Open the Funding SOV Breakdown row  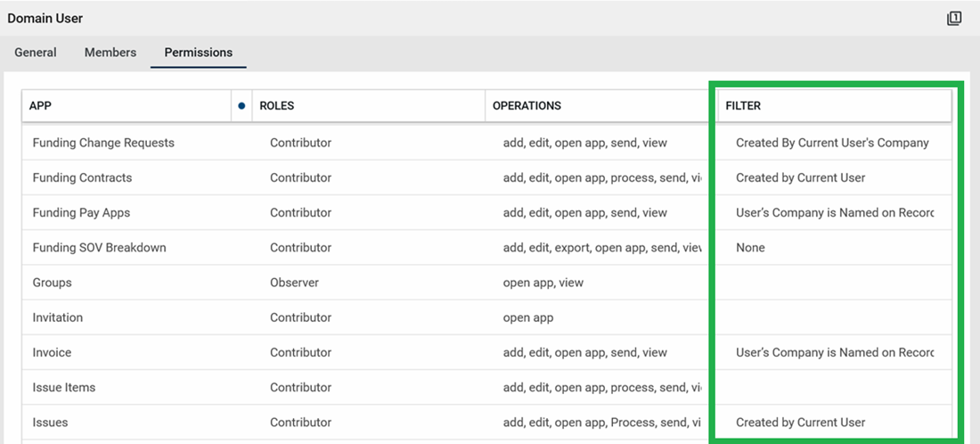coord(99,247)
